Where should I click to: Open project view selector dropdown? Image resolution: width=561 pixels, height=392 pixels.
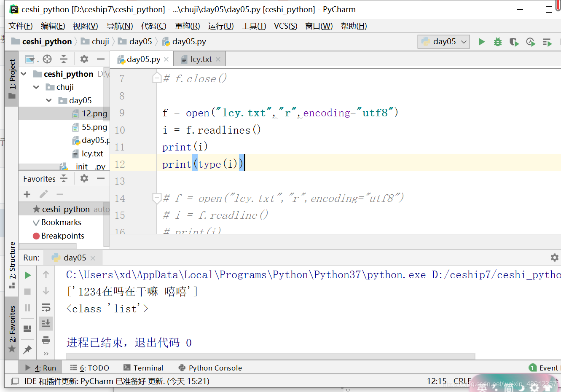(31, 59)
